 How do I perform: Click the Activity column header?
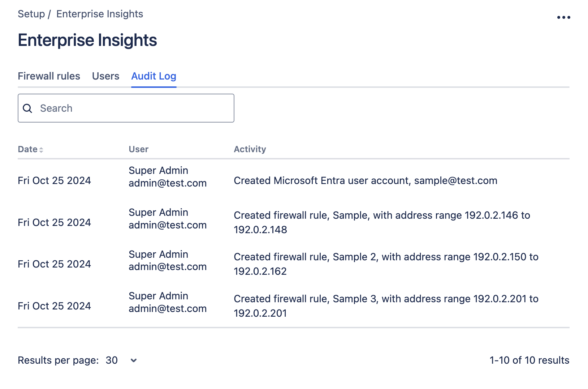point(250,149)
